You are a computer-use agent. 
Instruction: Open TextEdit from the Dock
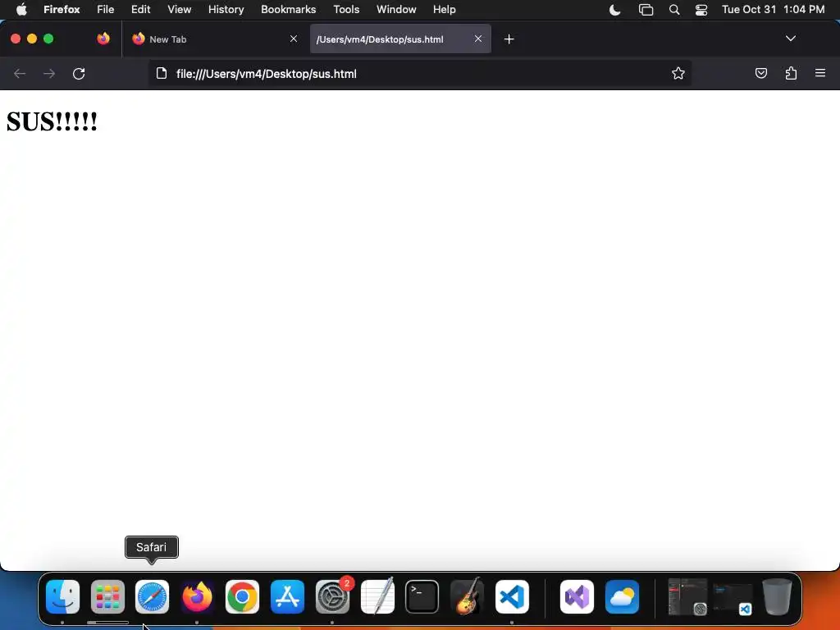pos(377,596)
